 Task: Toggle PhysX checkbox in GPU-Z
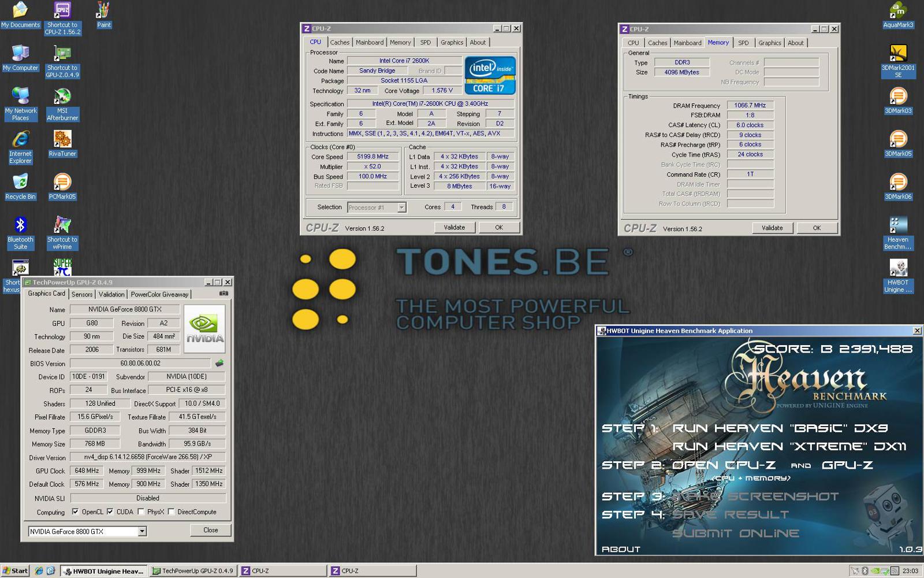(x=141, y=512)
